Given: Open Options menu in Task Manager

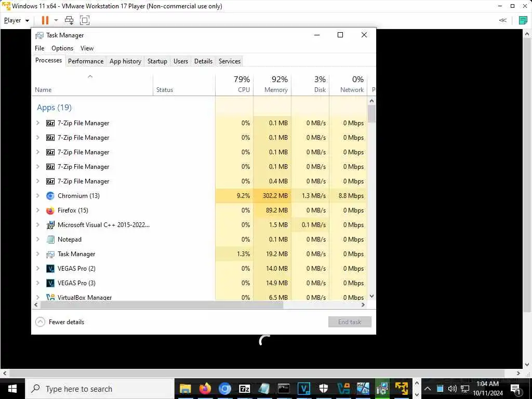Looking at the screenshot, I should [62, 48].
